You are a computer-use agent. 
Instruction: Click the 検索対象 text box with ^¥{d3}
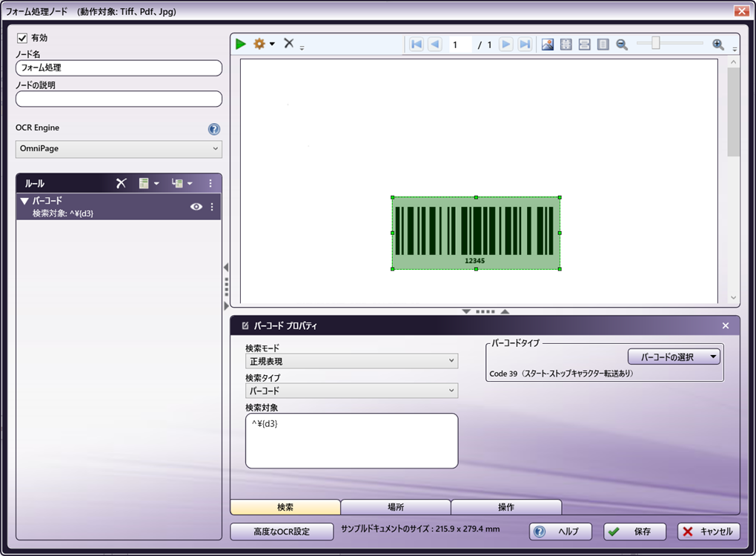351,441
